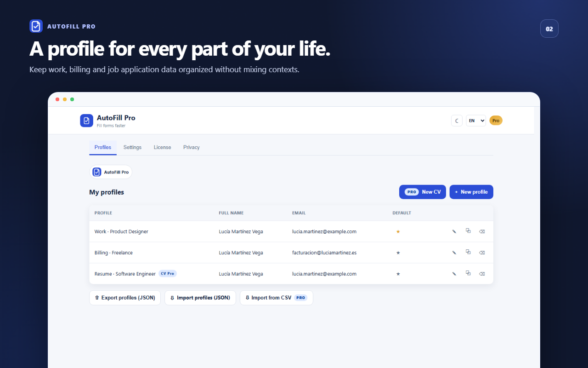Open the Settings tab
Image resolution: width=588 pixels, height=368 pixels.
coord(132,147)
